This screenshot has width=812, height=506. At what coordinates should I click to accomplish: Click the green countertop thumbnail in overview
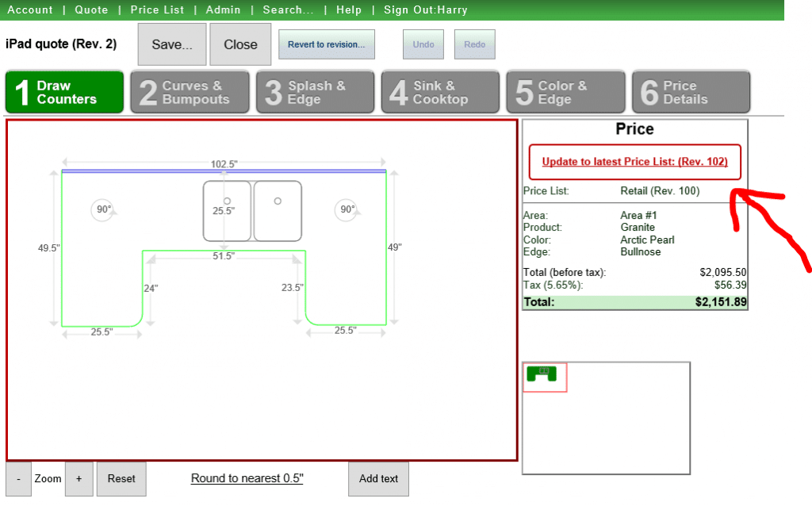pyautogui.click(x=542, y=373)
